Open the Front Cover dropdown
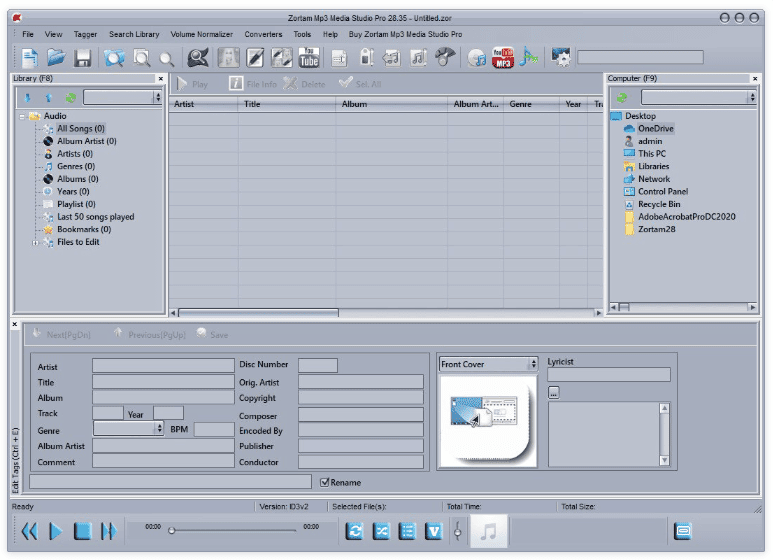The image size is (773, 560). pyautogui.click(x=488, y=364)
